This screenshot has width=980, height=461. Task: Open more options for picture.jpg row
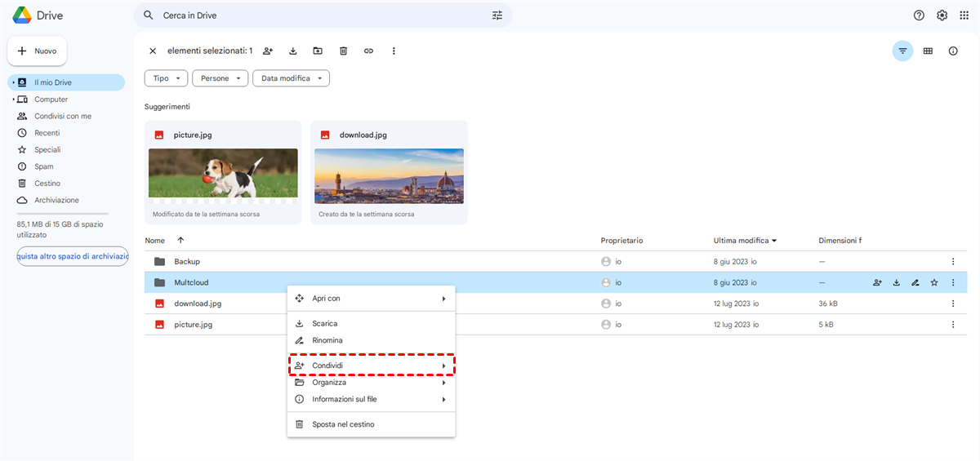[x=953, y=324]
